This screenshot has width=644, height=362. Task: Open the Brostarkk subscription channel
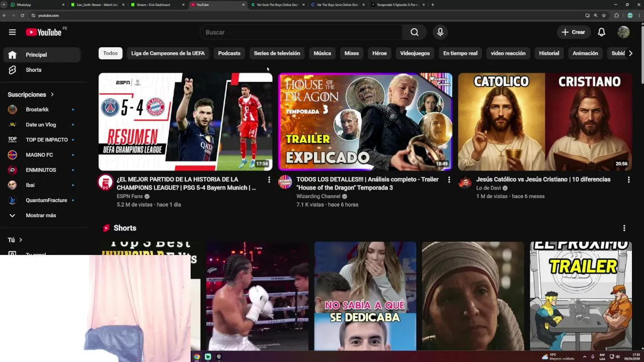coord(42,110)
